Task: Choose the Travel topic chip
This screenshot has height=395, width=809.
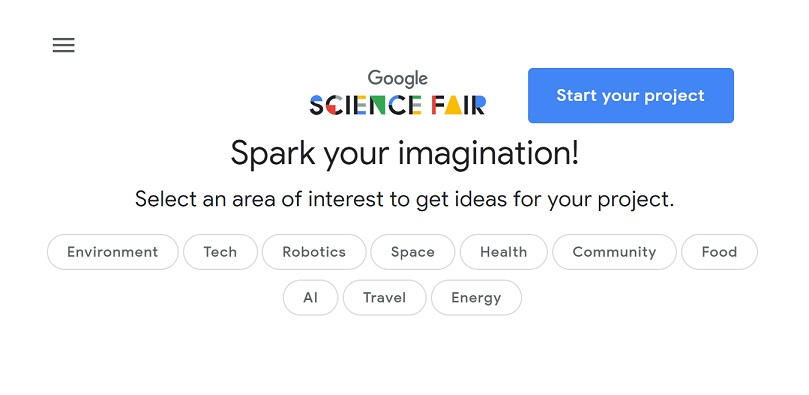Action: click(384, 298)
